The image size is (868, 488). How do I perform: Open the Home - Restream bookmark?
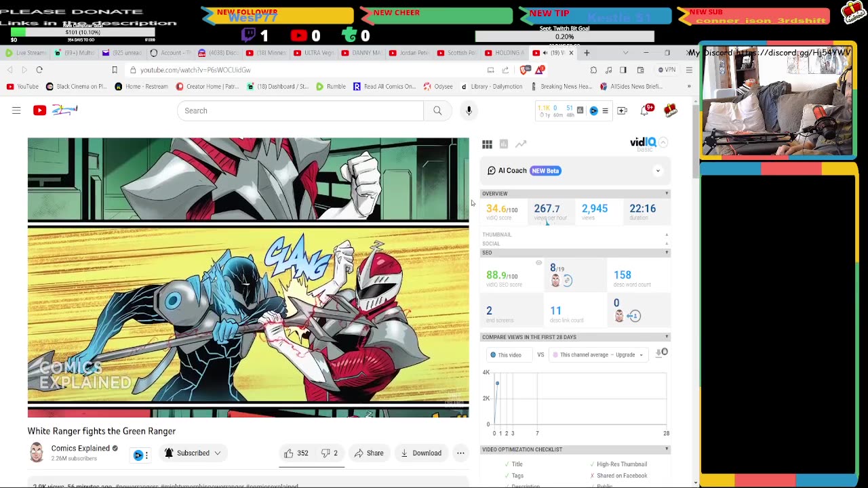(141, 87)
